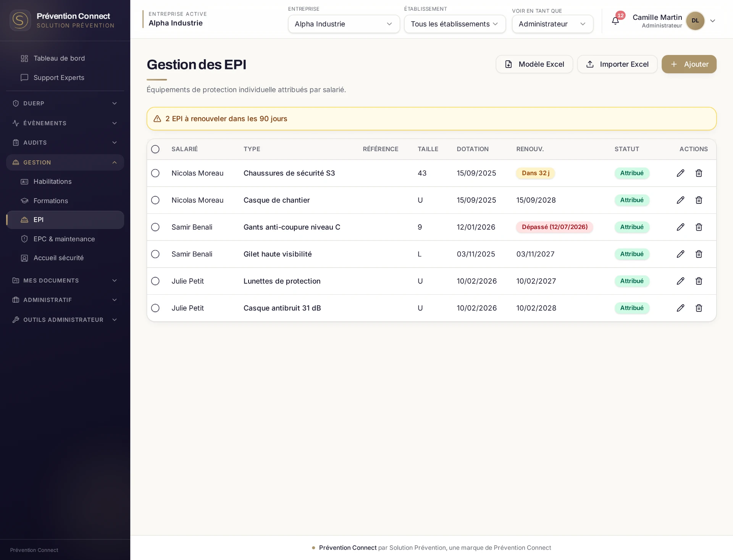Image resolution: width=733 pixels, height=560 pixels.
Task: Select Nicolas Moreau Chaussures de sécurité row
Action: (x=155, y=173)
